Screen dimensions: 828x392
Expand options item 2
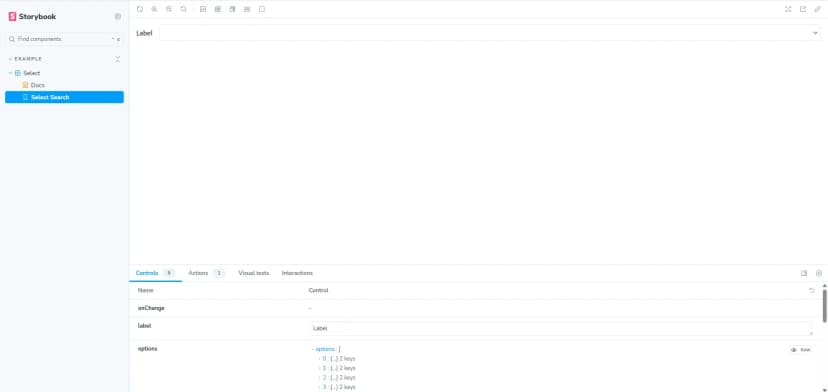coord(320,378)
